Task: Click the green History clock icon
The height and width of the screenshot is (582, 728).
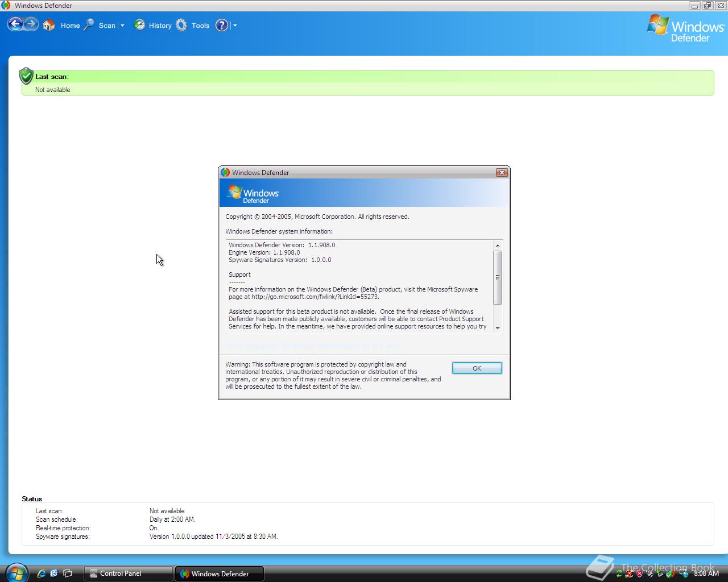Action: (x=139, y=25)
